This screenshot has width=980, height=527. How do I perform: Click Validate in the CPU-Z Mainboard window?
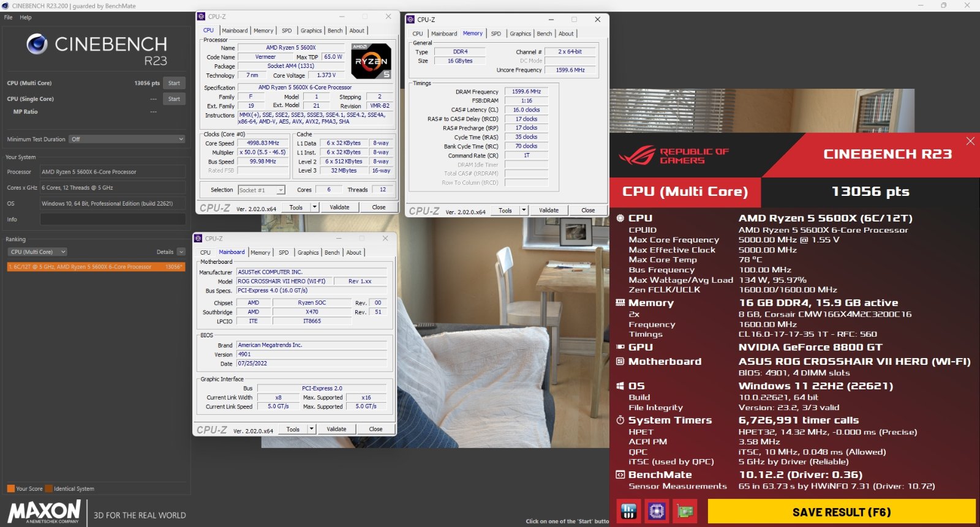coord(336,429)
